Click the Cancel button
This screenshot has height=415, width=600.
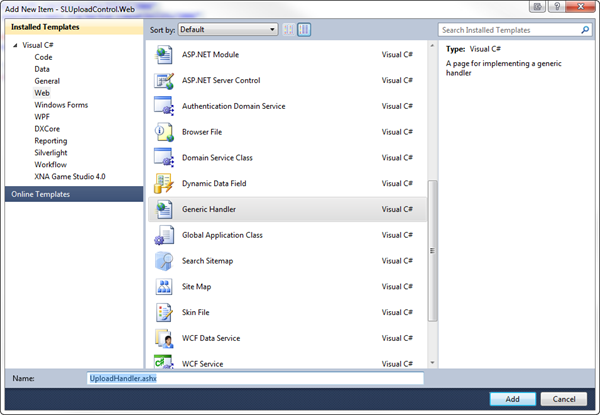[x=564, y=399]
